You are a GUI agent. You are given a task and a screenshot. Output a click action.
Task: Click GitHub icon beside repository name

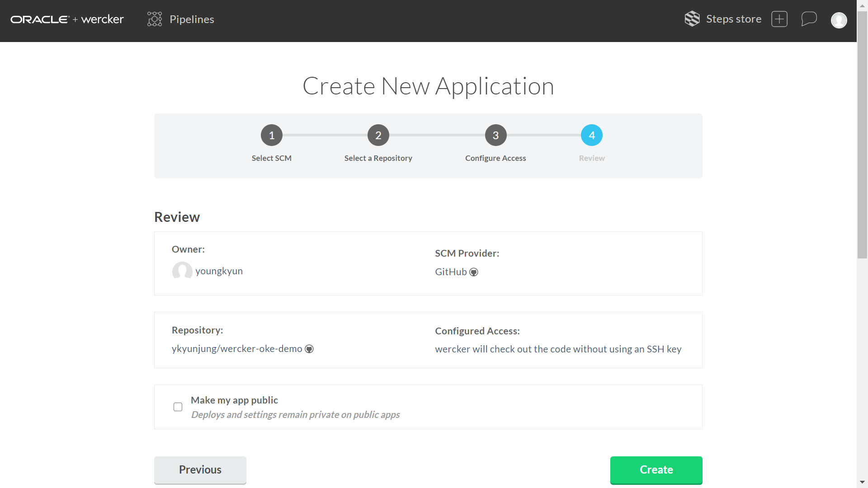click(309, 349)
